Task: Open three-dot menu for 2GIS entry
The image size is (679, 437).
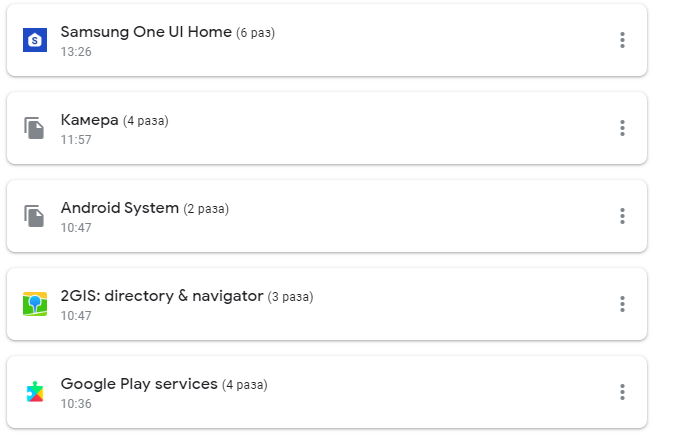Action: coord(622,304)
